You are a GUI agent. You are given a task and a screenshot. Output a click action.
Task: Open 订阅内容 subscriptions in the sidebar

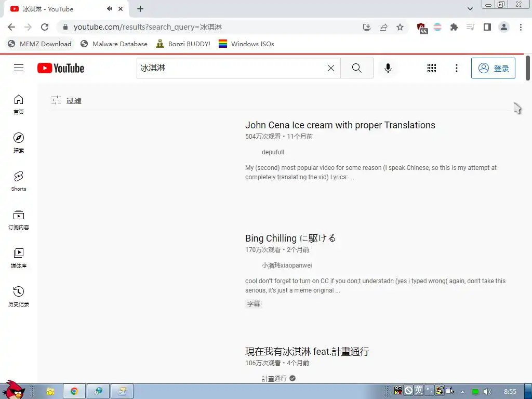coord(19,220)
